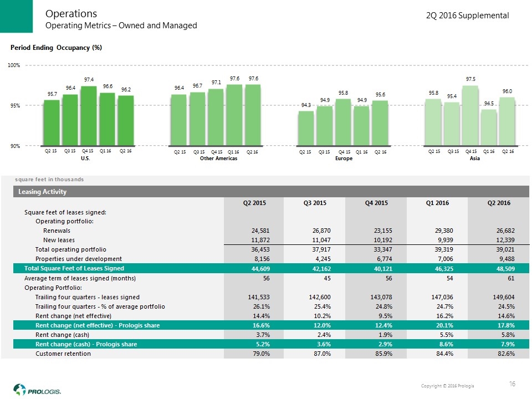Click the U.S. Q4 15 bar labeled 97.4
The width and height of the screenshot is (532, 399).
coord(88,116)
